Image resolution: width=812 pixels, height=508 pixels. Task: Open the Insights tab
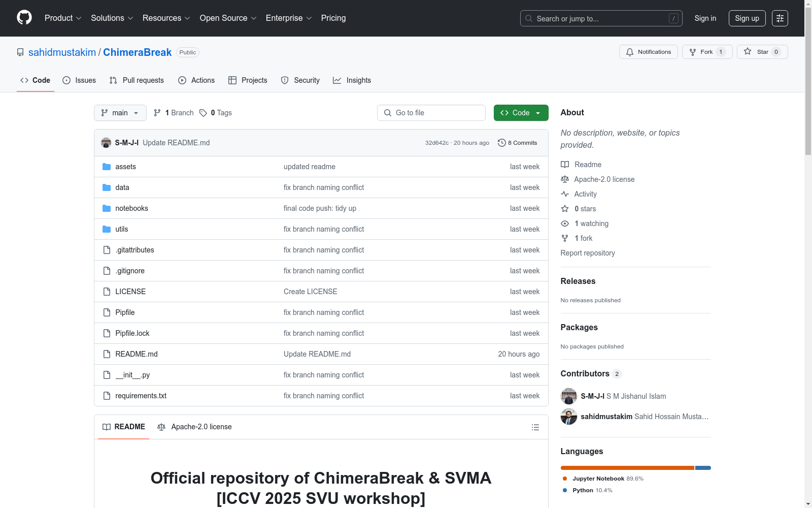[x=352, y=80]
